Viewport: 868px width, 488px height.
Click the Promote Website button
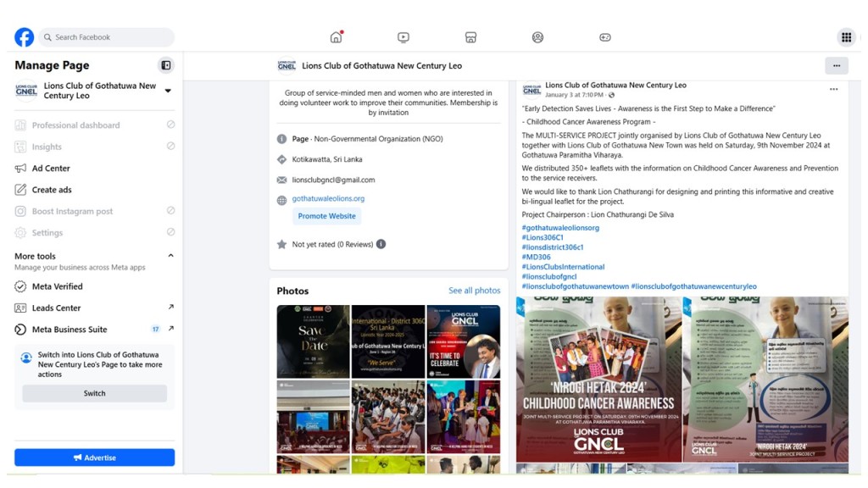[x=326, y=216]
